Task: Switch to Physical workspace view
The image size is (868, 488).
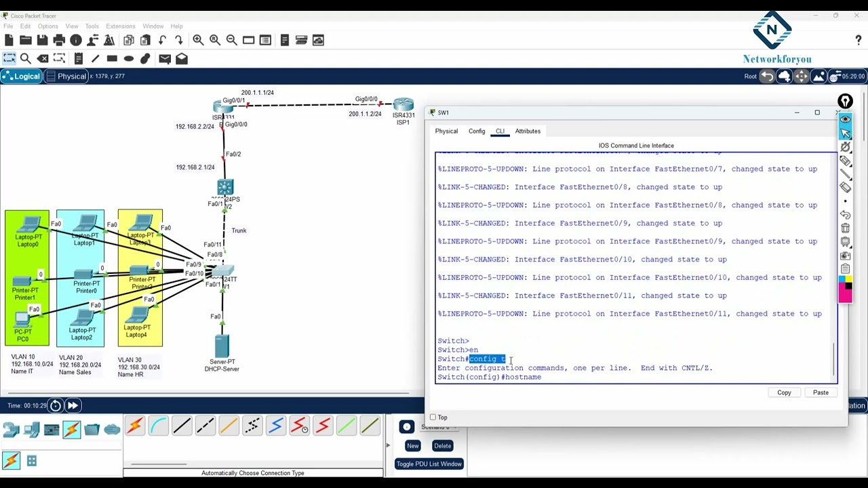Action: 66,76
